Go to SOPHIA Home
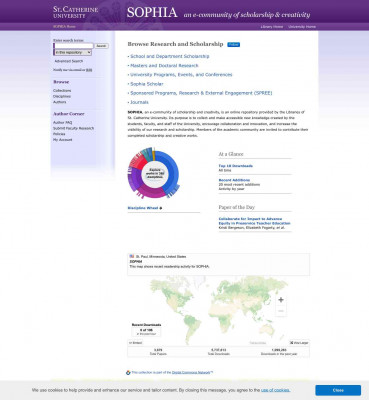 [64, 26]
